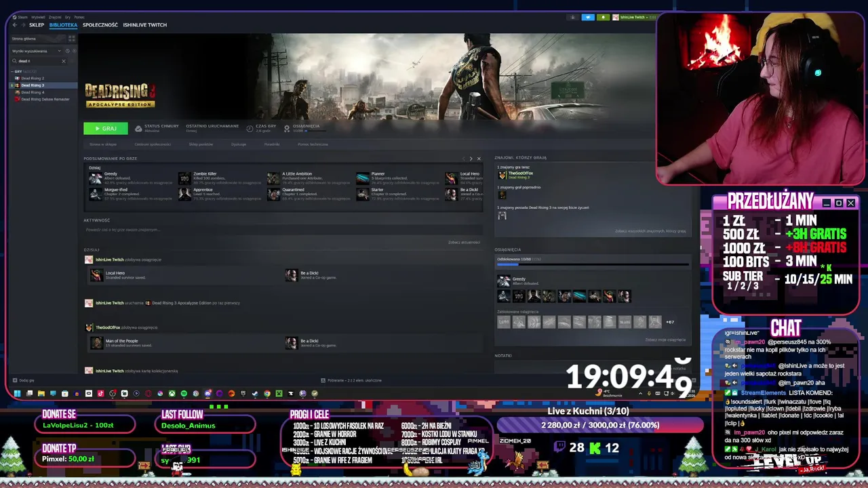Open the Apprentice achievement icon
The width and height of the screenshot is (868, 488).
pos(184,194)
